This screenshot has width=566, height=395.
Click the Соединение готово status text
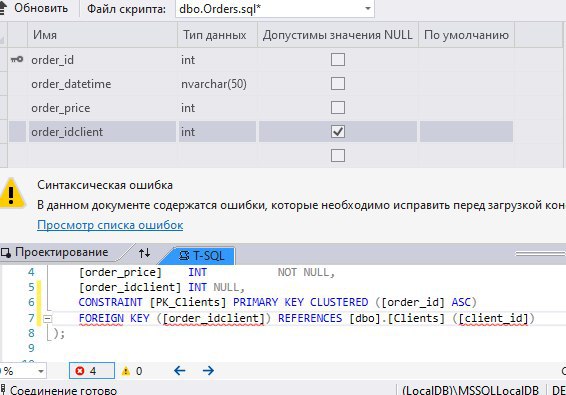click(63, 390)
